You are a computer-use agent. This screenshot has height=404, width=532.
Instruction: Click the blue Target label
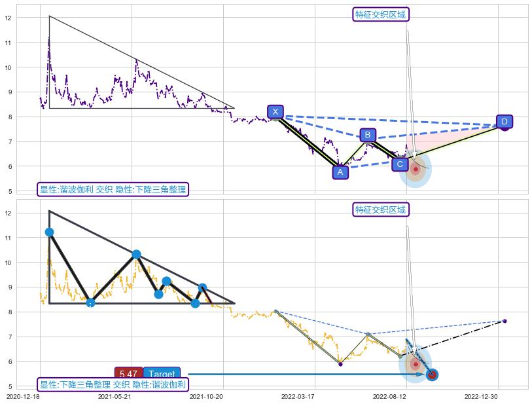[x=162, y=375]
